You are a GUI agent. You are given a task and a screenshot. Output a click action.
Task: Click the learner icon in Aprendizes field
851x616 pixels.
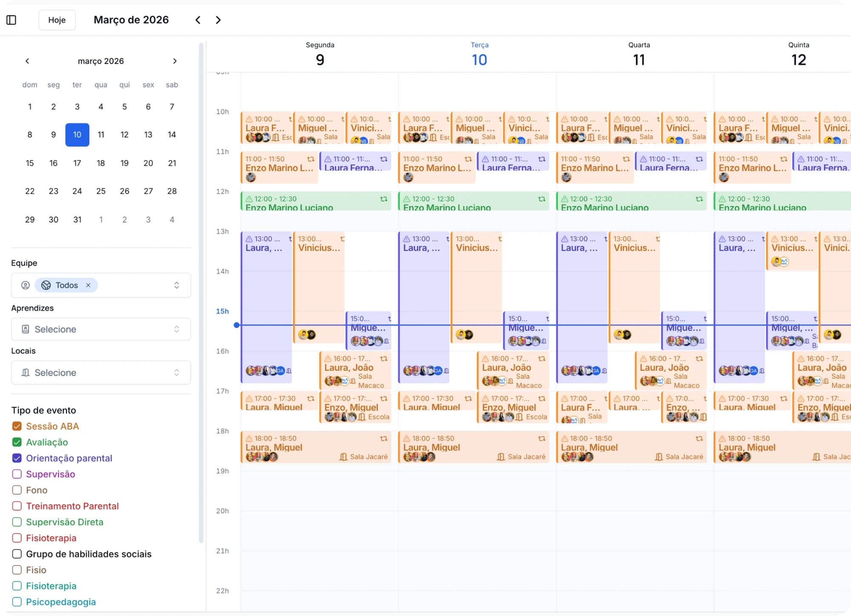pos(26,329)
